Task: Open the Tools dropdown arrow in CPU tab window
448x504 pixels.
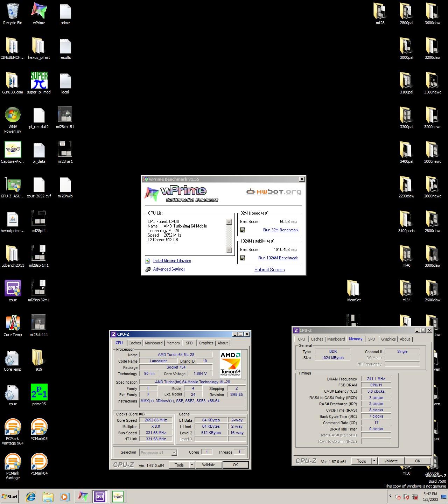Action: (192, 465)
